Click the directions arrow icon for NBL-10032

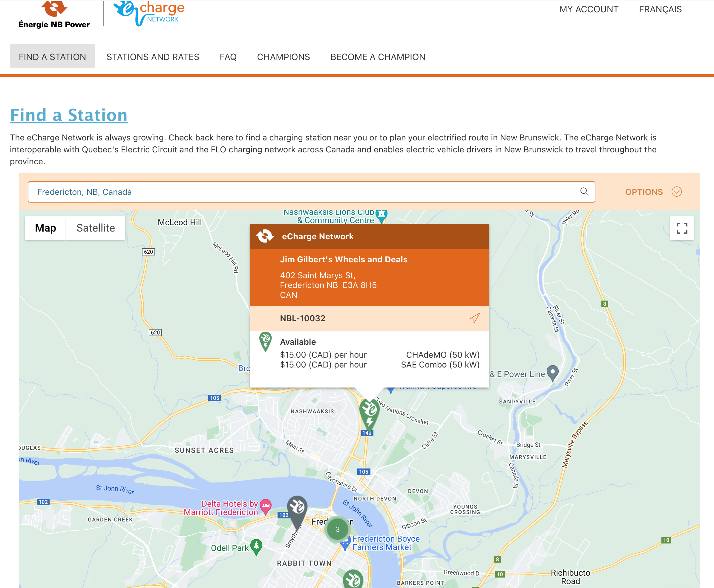click(x=474, y=318)
